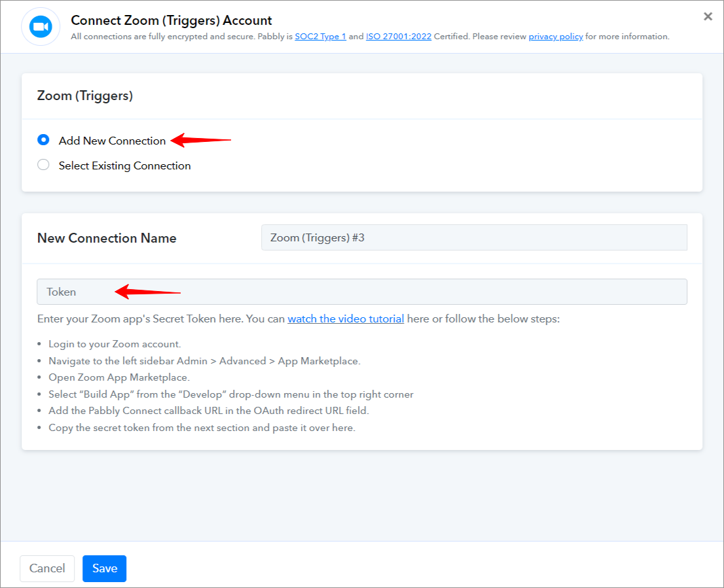Image resolution: width=724 pixels, height=588 pixels.
Task: Open the ISO 27001:2022 link
Action: [399, 37]
